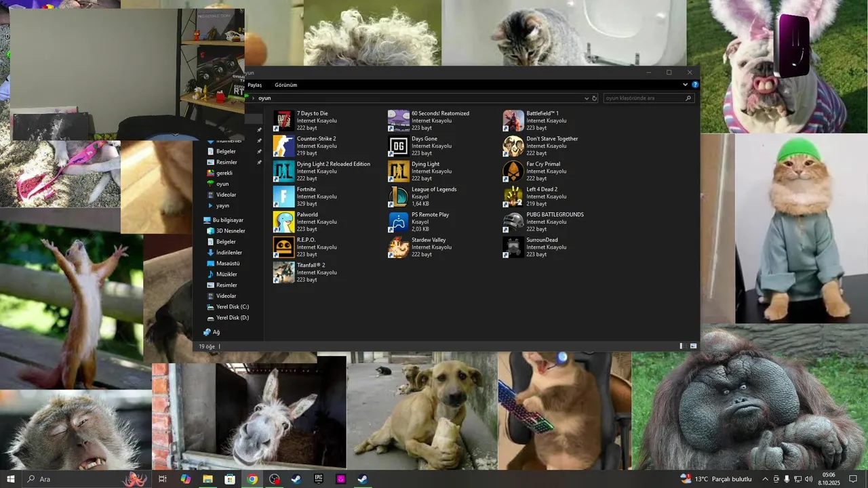Select the Fortnite shortcut icon

(283, 197)
